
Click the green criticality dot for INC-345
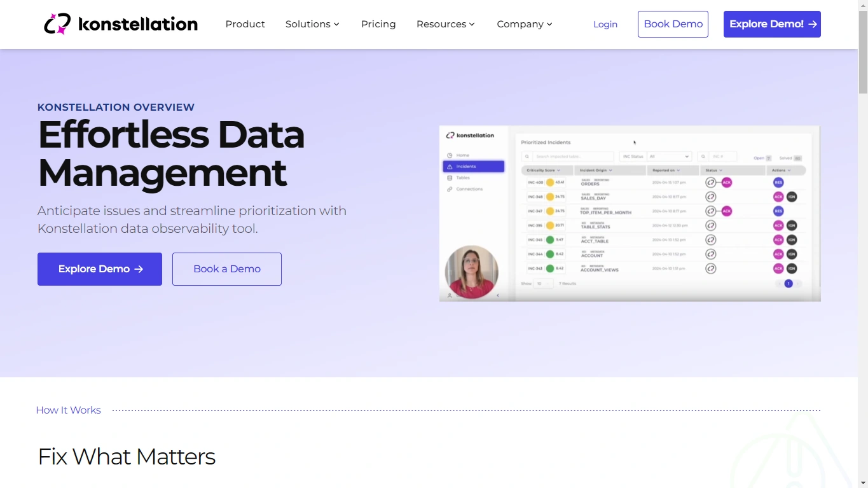coord(550,240)
